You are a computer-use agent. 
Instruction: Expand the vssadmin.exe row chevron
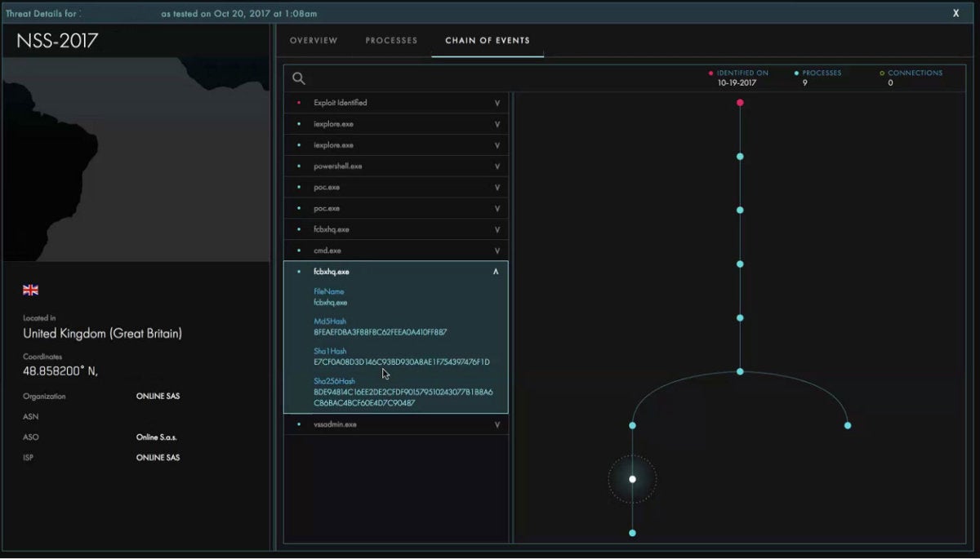pos(497,424)
